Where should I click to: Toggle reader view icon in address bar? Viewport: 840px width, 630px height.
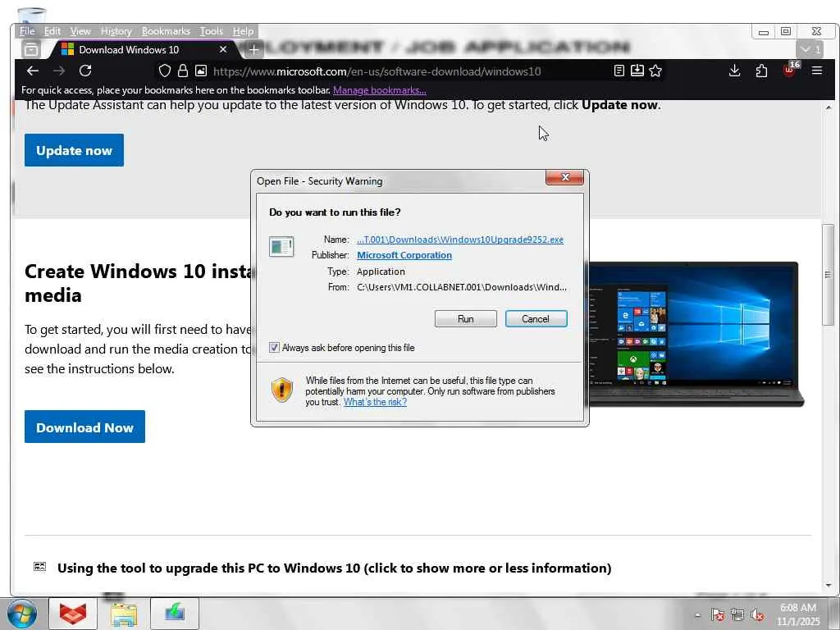(619, 71)
